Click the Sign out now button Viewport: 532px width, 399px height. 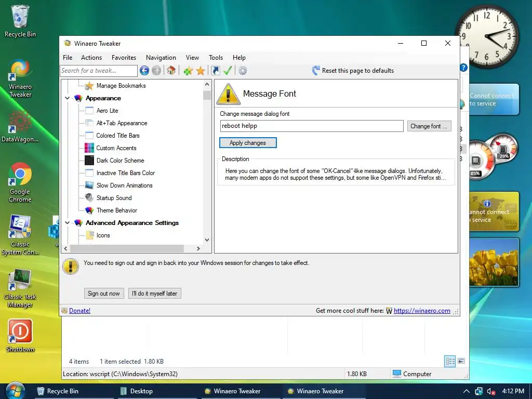coord(104,294)
